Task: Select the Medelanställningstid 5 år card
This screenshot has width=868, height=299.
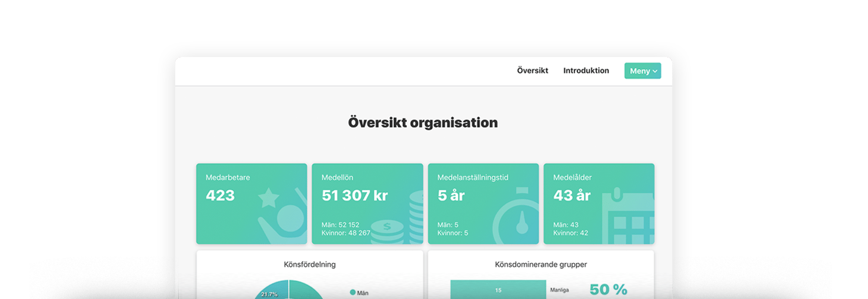Action: (483, 204)
